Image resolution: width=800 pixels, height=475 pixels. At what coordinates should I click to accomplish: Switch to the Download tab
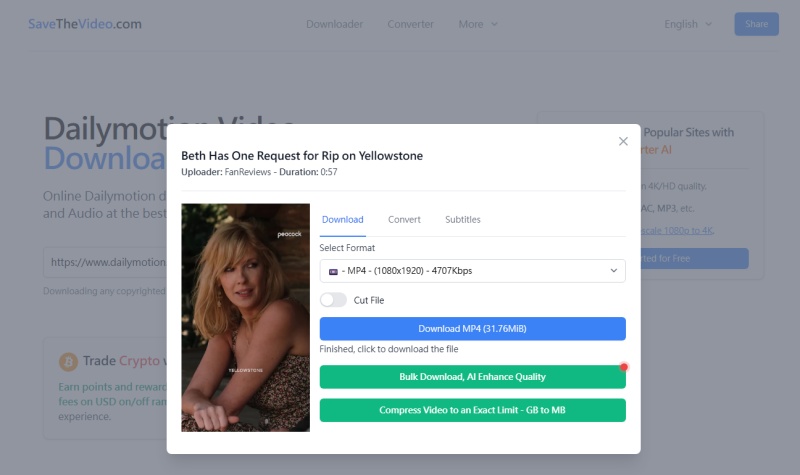[x=342, y=220]
